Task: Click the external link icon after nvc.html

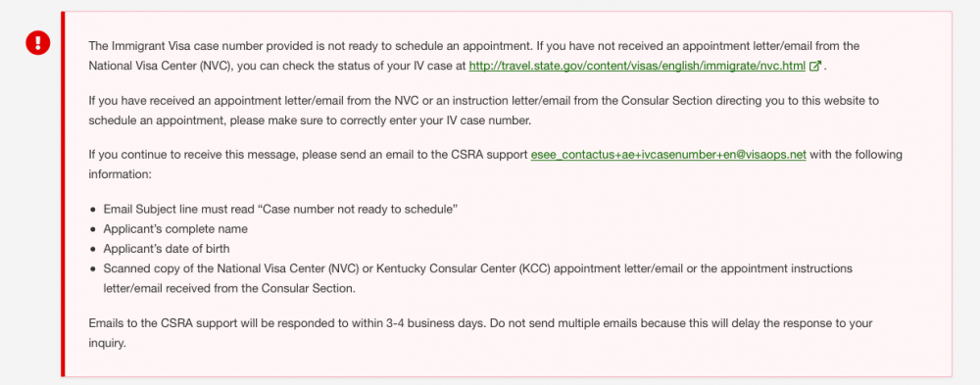Action: click(x=815, y=66)
